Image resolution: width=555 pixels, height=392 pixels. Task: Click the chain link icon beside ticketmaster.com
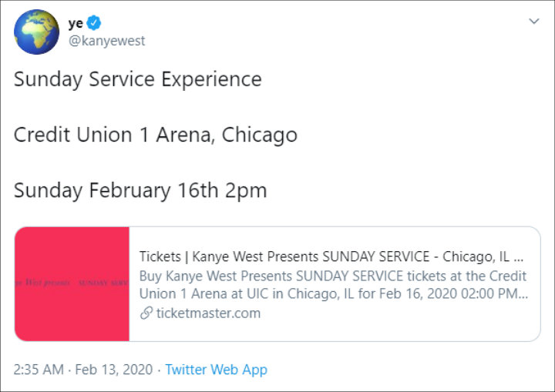point(146,313)
